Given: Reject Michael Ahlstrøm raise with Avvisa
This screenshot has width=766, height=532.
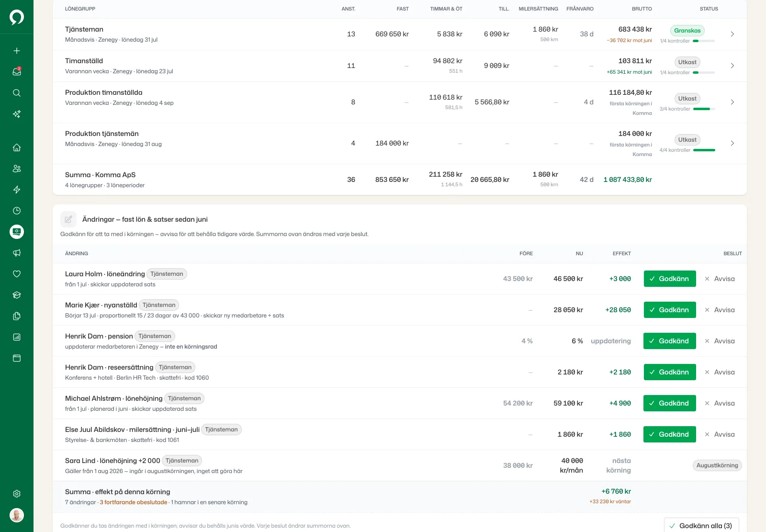Looking at the screenshot, I should coord(720,403).
